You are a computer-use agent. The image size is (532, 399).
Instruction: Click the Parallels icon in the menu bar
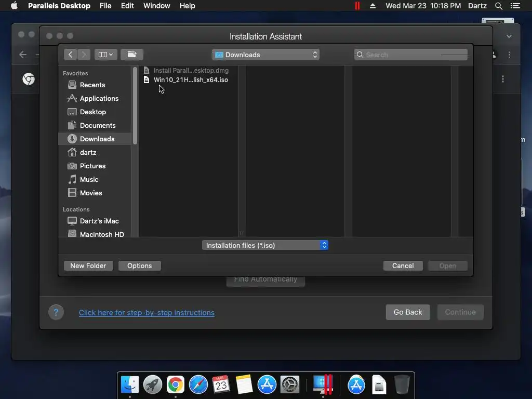(x=357, y=6)
